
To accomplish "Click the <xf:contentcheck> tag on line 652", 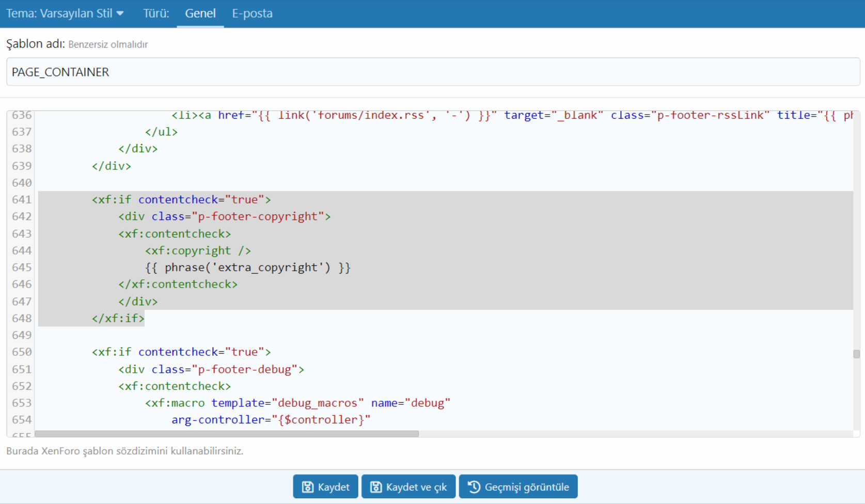I will (175, 386).
